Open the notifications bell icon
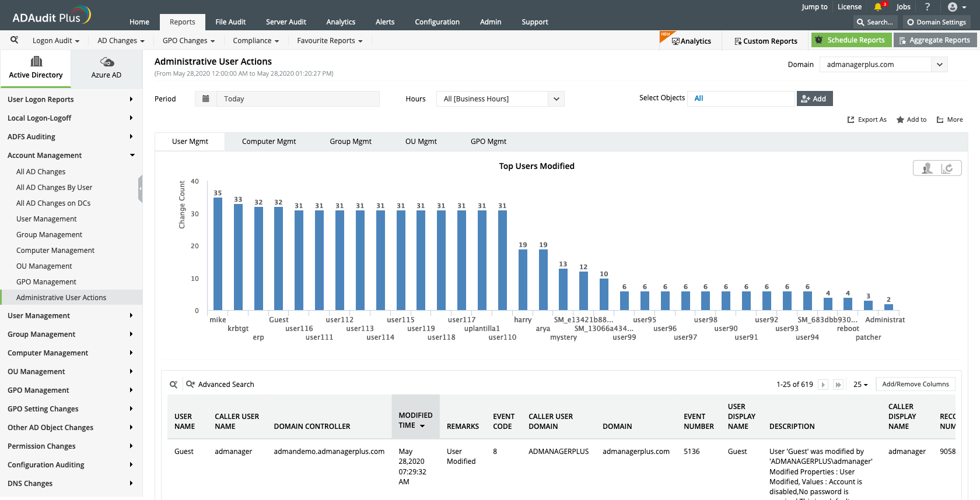This screenshot has height=500, width=980. click(x=878, y=7)
